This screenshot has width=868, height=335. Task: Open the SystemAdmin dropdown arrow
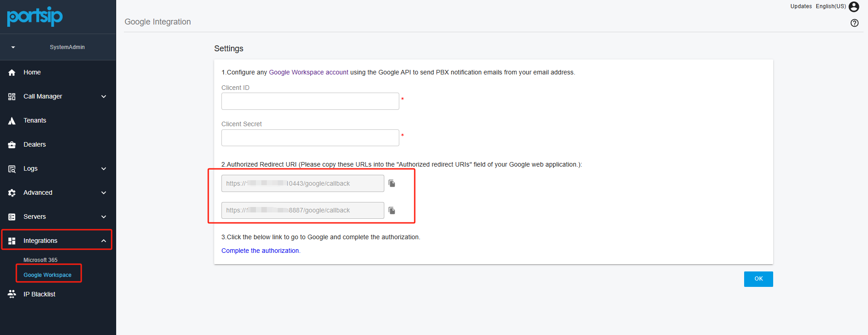point(13,47)
